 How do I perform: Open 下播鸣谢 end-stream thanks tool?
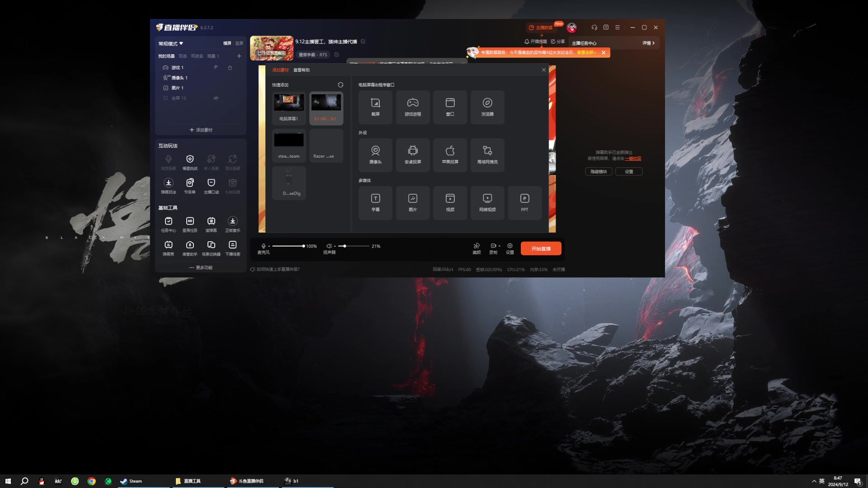click(x=232, y=248)
